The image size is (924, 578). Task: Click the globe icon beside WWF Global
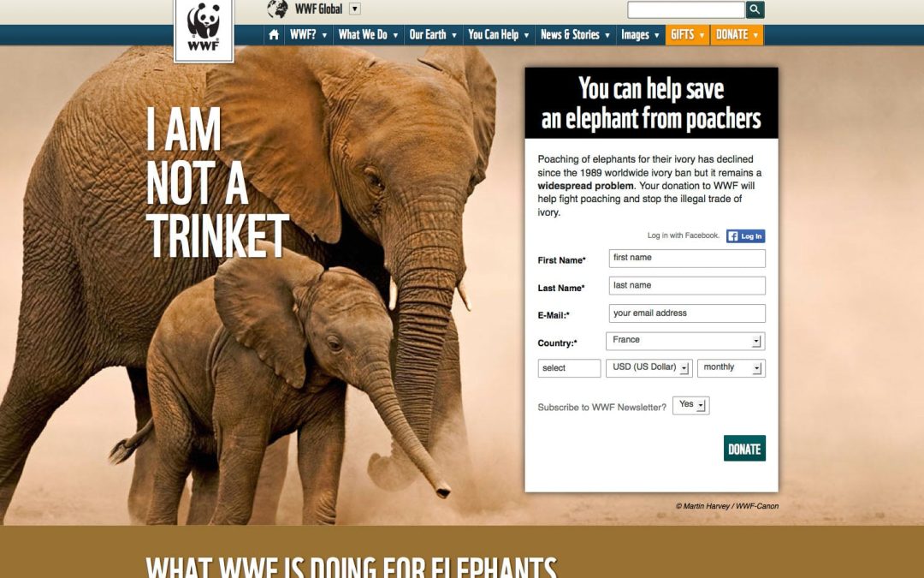[x=277, y=9]
